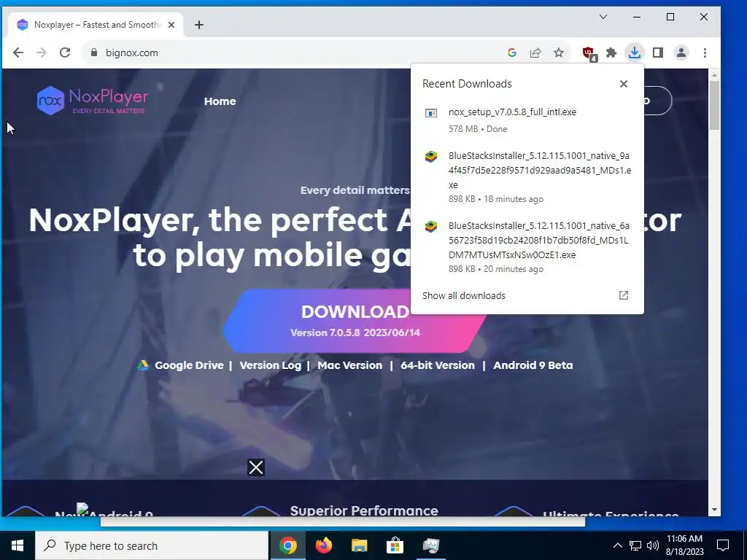Click the Google icon in address bar
Image resolution: width=747 pixels, height=560 pixels.
click(x=512, y=52)
